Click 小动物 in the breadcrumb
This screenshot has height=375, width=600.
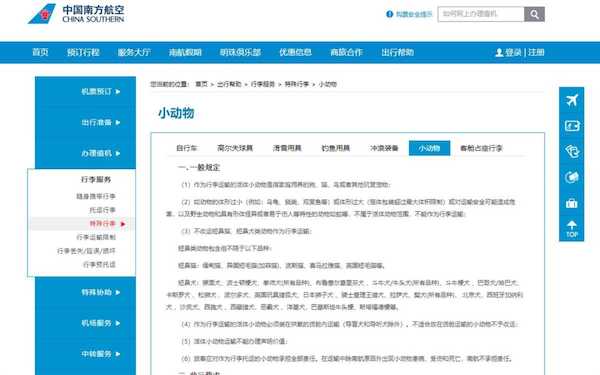tap(328, 84)
